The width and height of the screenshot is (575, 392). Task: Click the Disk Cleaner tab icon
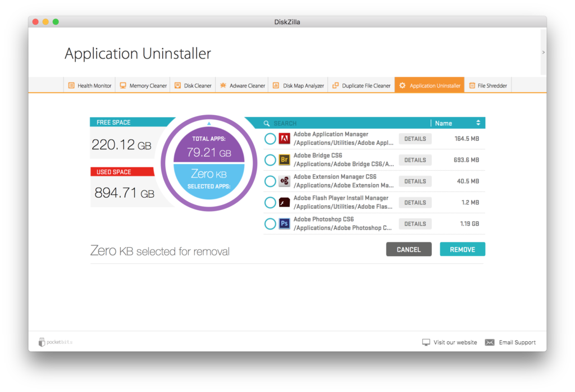pyautogui.click(x=177, y=85)
